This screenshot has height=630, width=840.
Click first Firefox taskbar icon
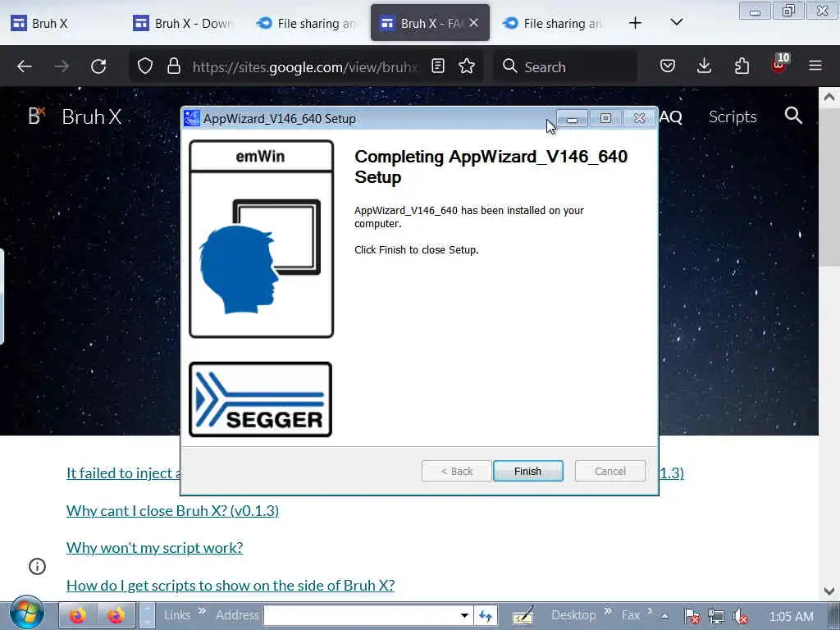78,615
